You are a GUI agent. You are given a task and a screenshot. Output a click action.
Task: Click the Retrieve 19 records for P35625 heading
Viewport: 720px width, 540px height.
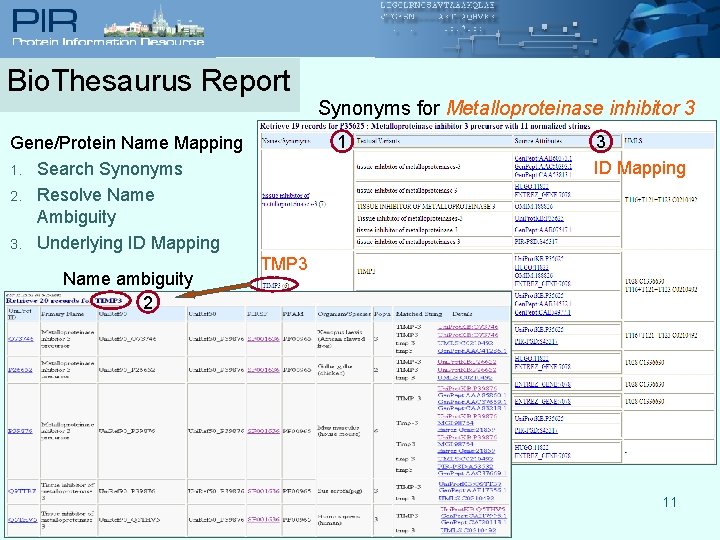[425, 126]
